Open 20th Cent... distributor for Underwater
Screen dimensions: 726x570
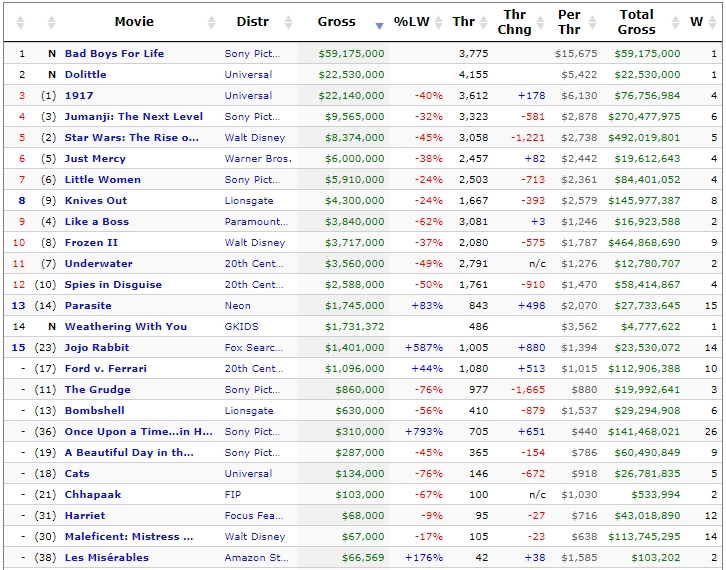(254, 263)
